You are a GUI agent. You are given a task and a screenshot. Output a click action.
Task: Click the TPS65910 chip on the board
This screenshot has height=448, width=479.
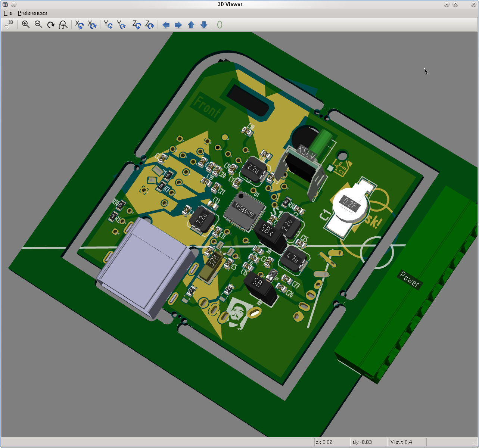[x=244, y=211]
